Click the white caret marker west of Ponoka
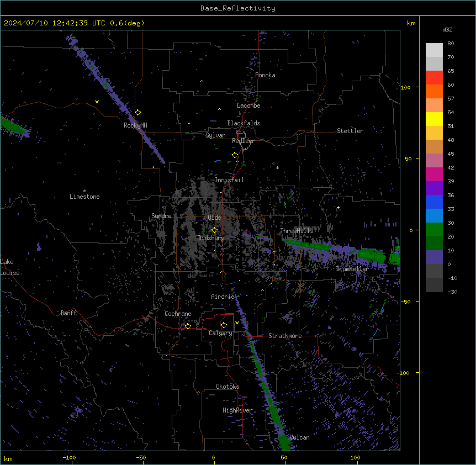 point(202,81)
